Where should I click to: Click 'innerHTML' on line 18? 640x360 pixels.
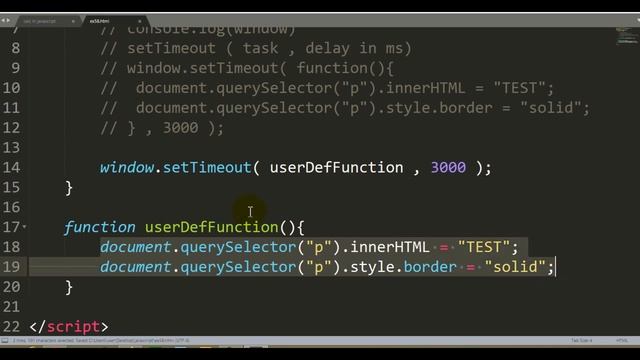[390, 247]
